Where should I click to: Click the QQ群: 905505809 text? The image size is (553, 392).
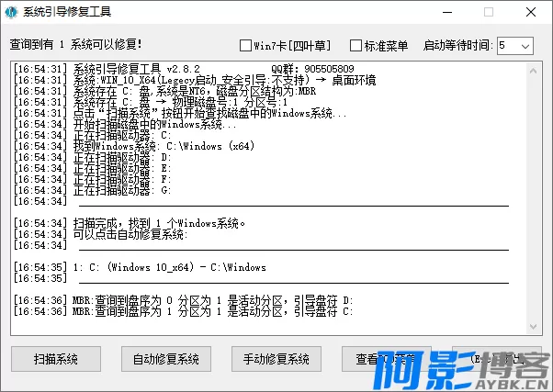click(312, 69)
